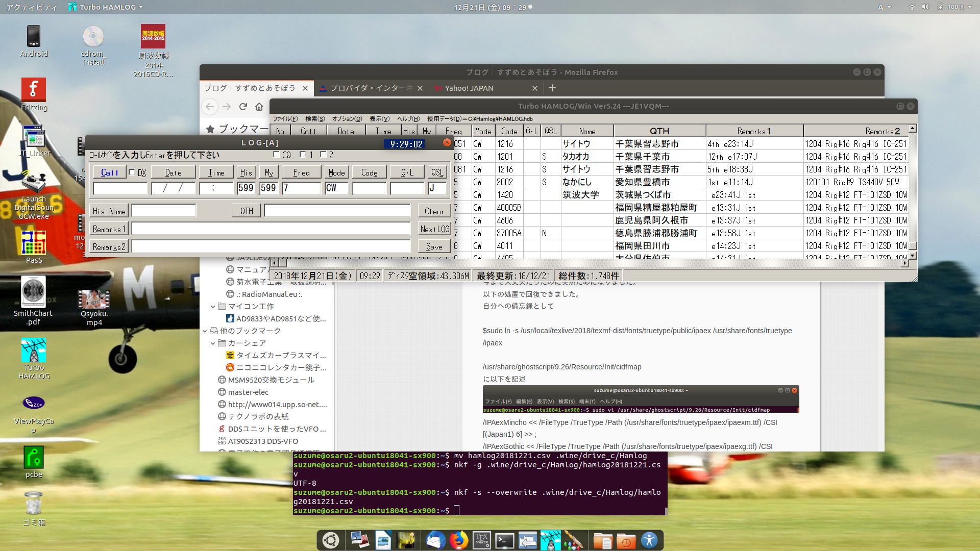Open the 検索(S) menu in HAMLOG
Screen dimensions: 980x551
coord(315,119)
